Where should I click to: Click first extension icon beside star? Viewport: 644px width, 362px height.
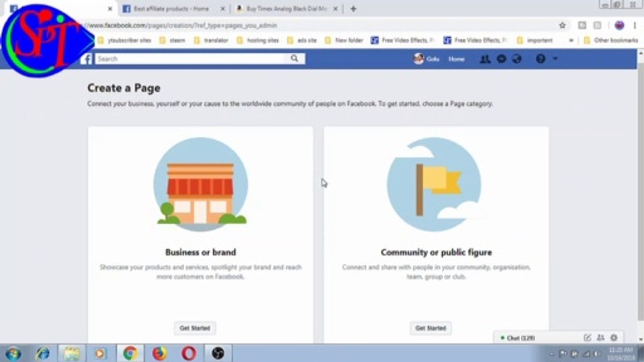tap(582, 25)
